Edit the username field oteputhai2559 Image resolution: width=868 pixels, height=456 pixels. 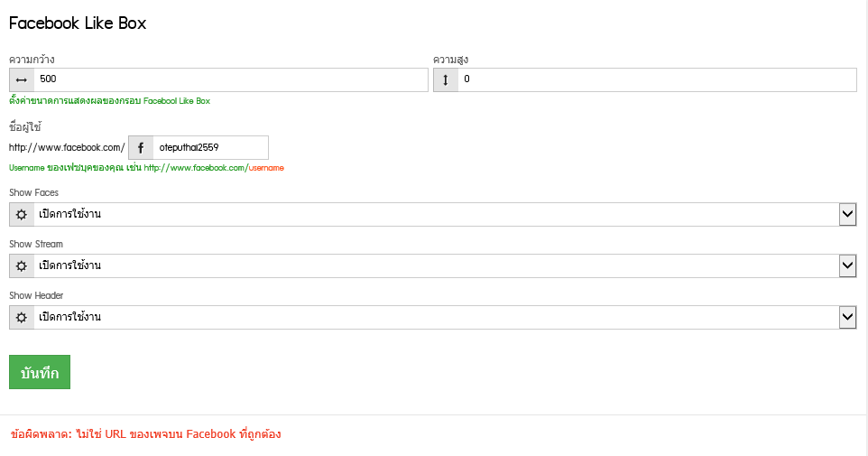coord(210,147)
